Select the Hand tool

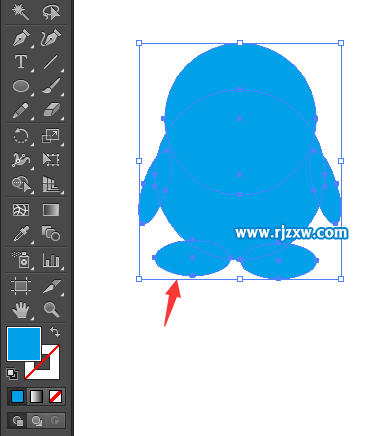click(21, 309)
